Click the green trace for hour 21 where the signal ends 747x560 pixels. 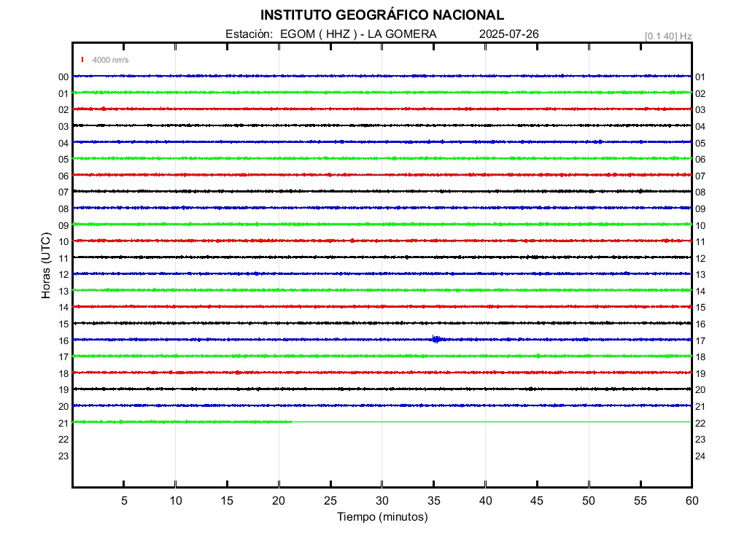[292, 422]
